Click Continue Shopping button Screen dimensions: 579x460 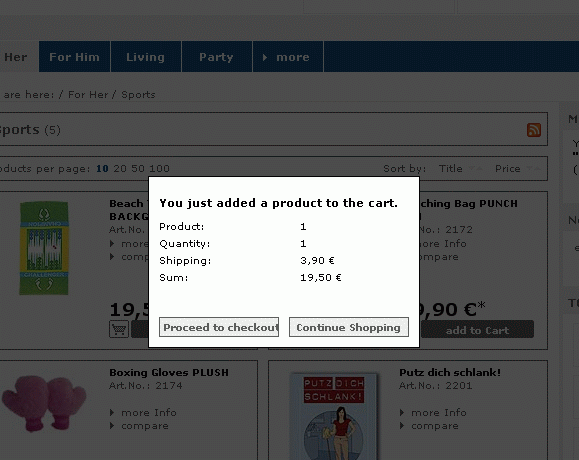click(349, 327)
